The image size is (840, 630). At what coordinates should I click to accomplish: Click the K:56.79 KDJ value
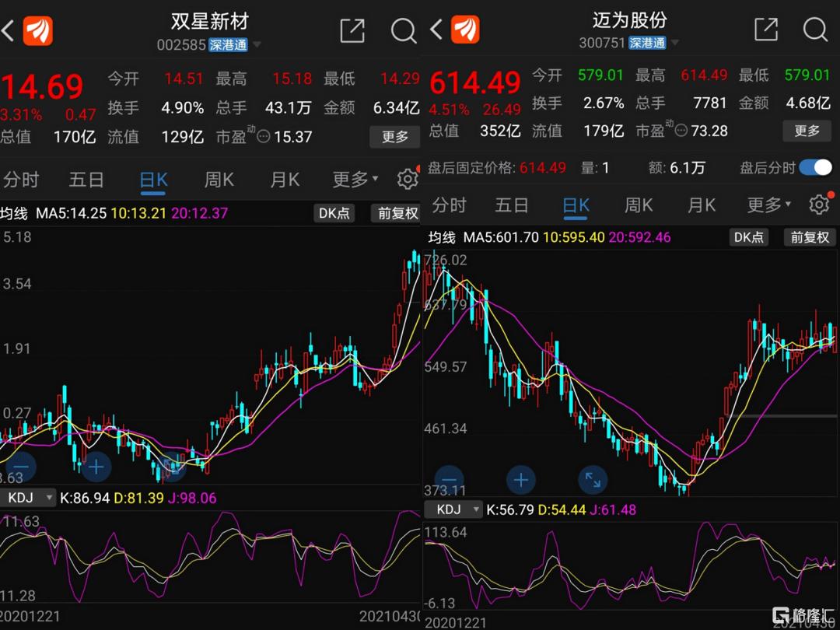pyautogui.click(x=509, y=509)
